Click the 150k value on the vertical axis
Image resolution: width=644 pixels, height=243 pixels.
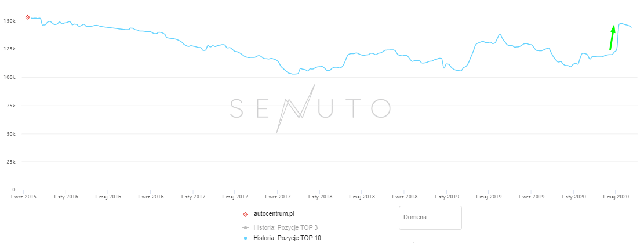(9, 21)
